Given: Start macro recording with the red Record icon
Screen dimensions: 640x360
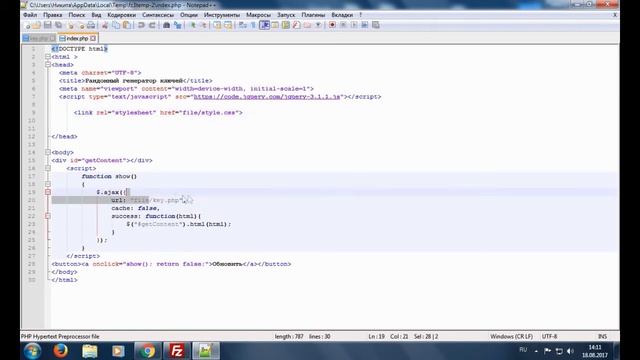Looking at the screenshot, I should pyautogui.click(x=332, y=25).
